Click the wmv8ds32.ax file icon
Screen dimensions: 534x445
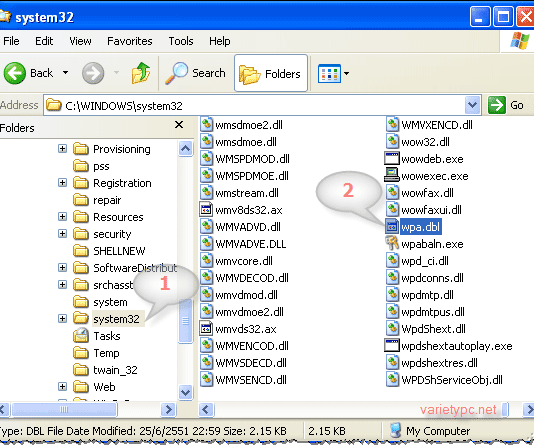[x=206, y=210]
